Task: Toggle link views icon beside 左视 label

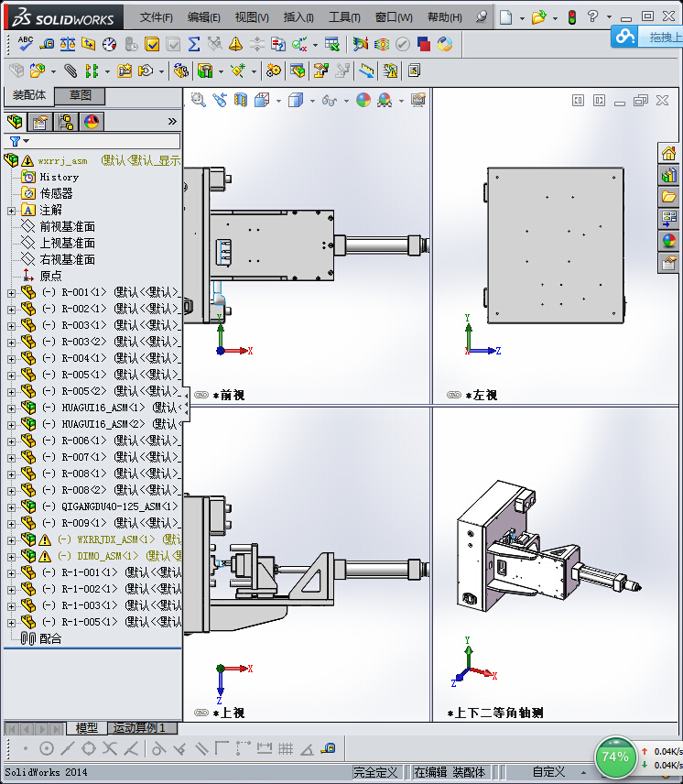Action: pos(454,395)
